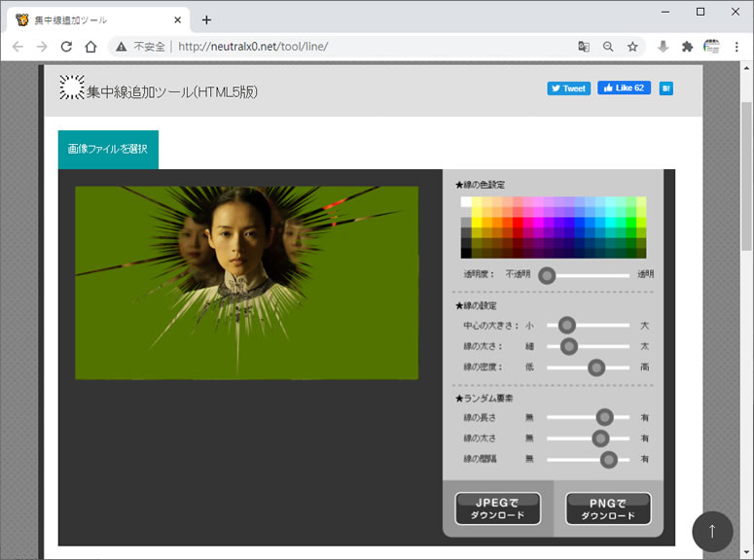The height and width of the screenshot is (560, 754).
Task: Pick the bright yellow color swatch
Action: (x=477, y=223)
